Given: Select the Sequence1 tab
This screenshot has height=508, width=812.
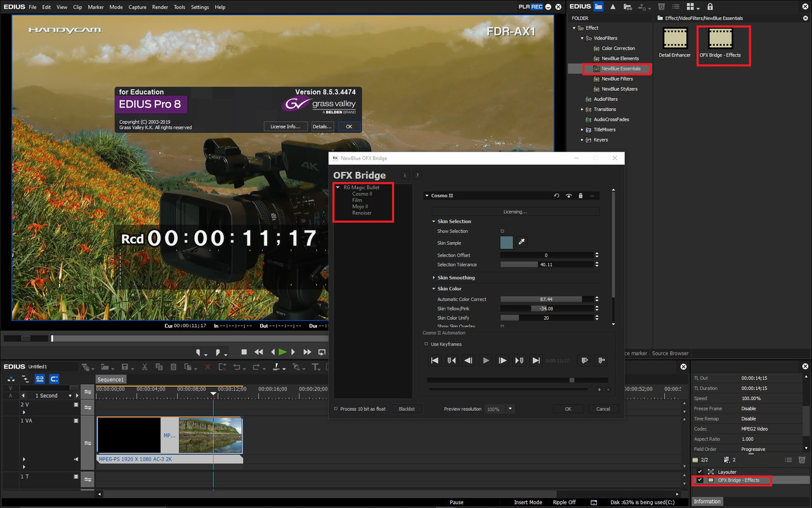Looking at the screenshot, I should [111, 379].
